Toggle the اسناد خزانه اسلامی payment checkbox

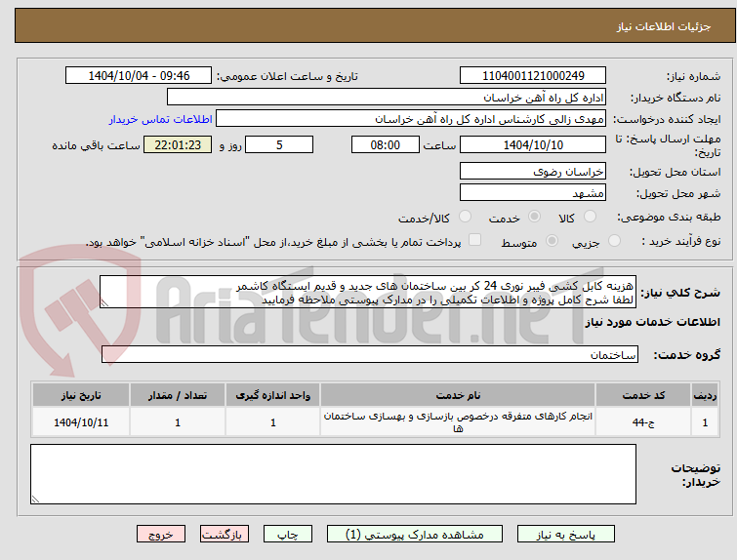(475, 240)
